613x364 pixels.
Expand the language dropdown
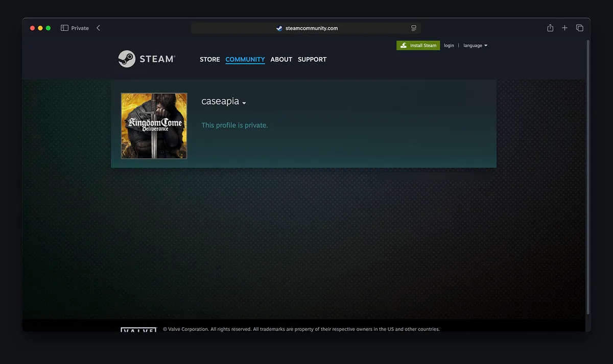pos(476,45)
